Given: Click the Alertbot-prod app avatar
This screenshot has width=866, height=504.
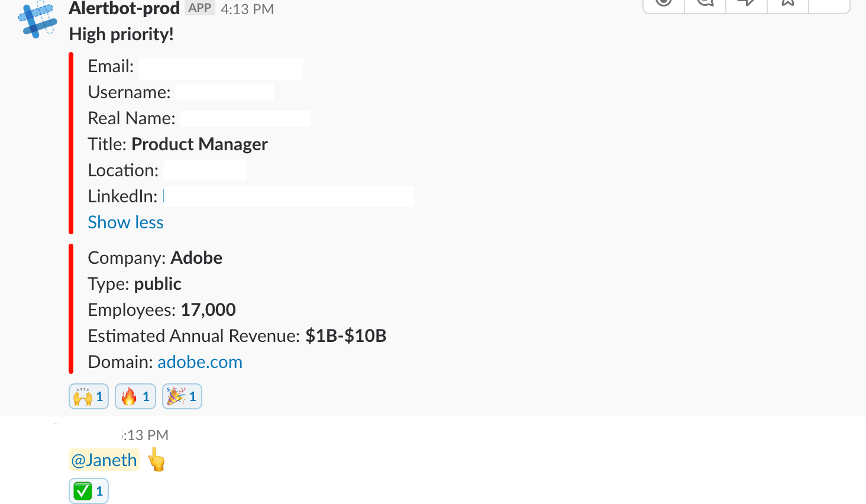Looking at the screenshot, I should pyautogui.click(x=37, y=20).
